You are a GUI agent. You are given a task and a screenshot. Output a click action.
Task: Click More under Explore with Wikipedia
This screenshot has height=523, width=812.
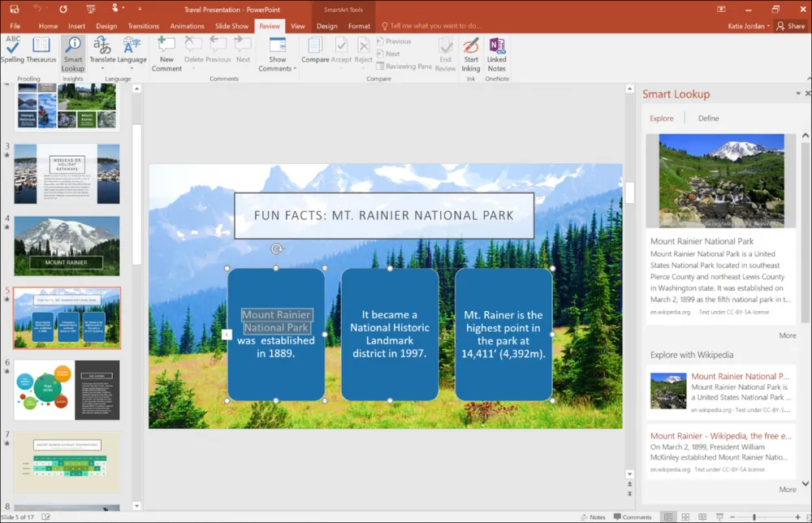click(x=787, y=489)
